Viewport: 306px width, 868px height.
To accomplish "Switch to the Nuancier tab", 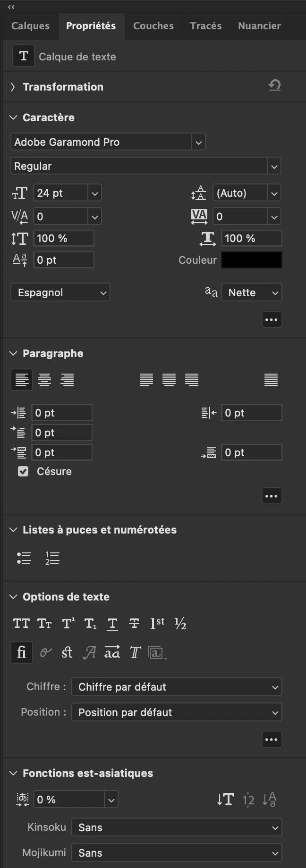I will [259, 26].
